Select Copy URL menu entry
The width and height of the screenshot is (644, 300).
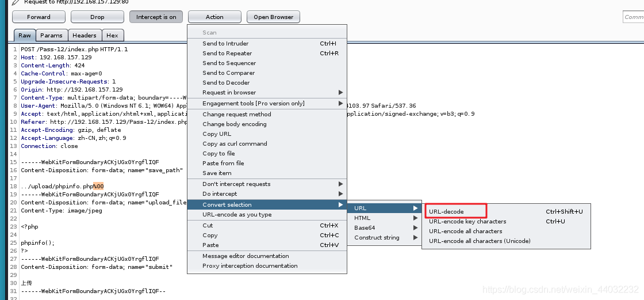pos(267,134)
